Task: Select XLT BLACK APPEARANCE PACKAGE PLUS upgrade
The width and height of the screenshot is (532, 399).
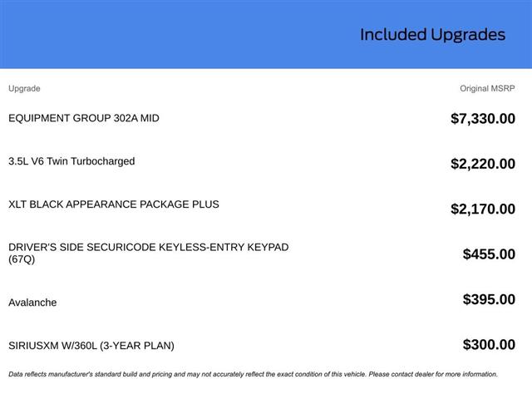Action: coord(114,204)
